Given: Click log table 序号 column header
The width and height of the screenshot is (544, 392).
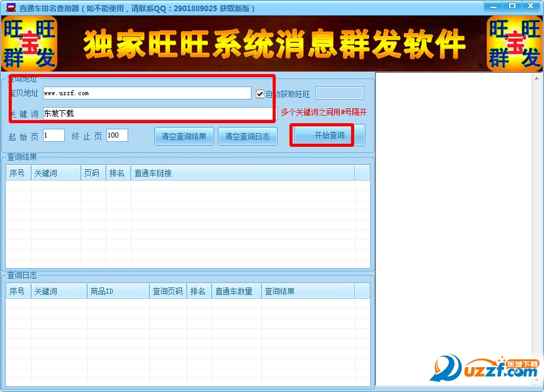Looking at the screenshot, I should [x=19, y=291].
